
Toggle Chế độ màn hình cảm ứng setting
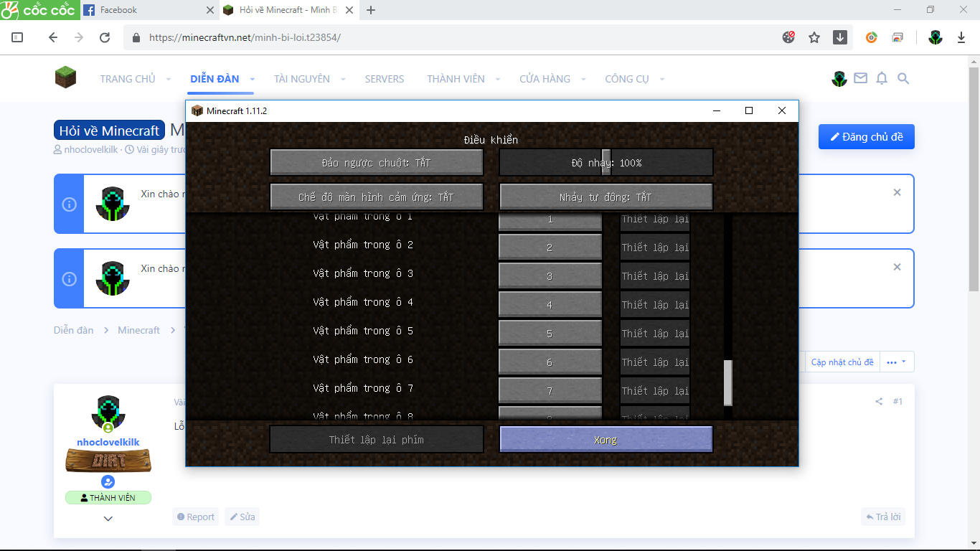click(x=377, y=197)
